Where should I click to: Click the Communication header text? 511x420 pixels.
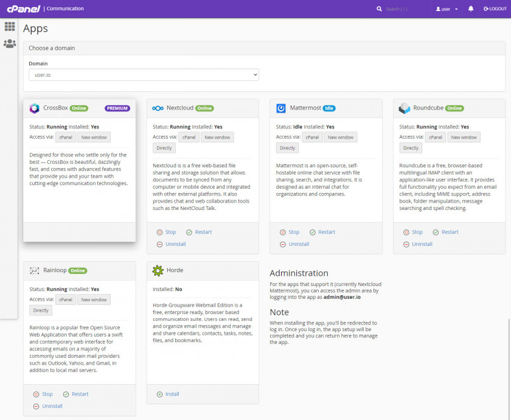[x=65, y=9]
